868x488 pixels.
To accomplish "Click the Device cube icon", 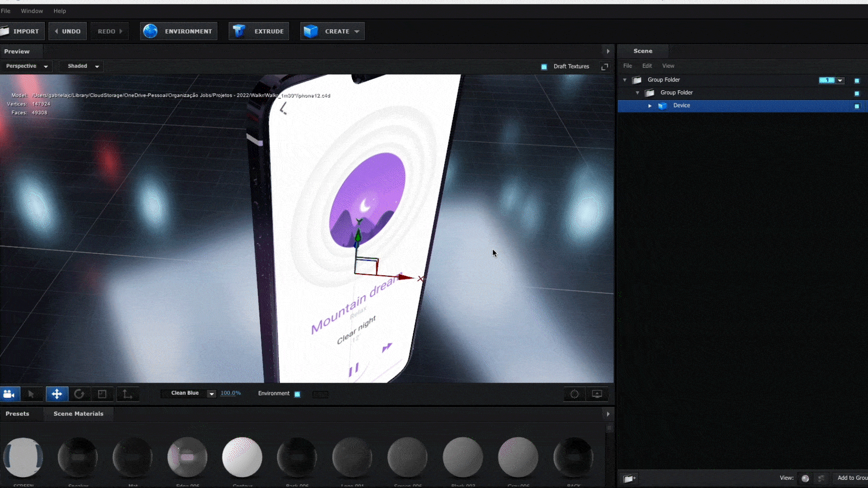I will point(662,106).
